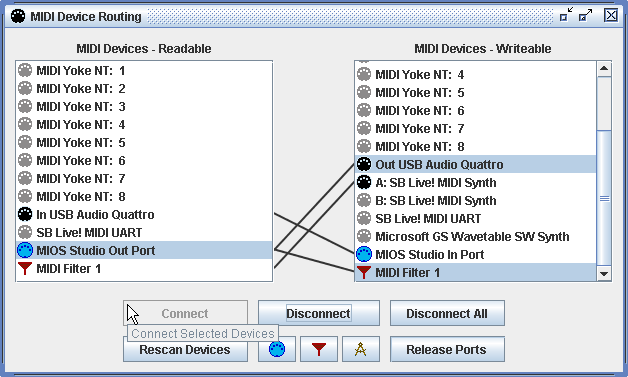
Task: Select A: SB Live! MIDI Synth row
Action: coord(476,182)
